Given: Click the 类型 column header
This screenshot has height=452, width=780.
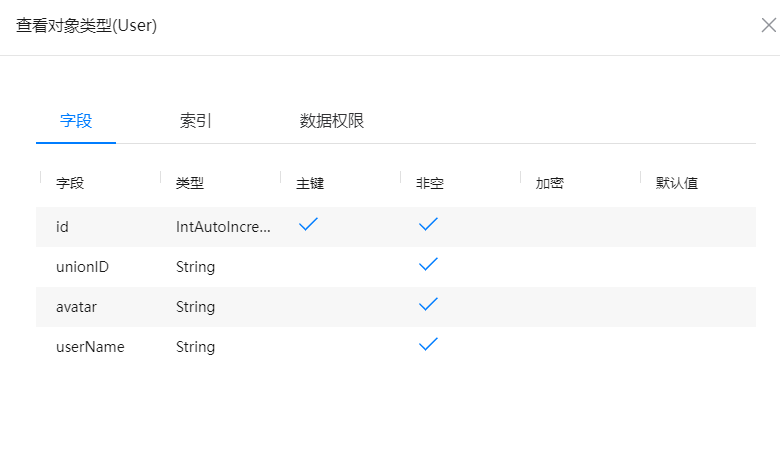Looking at the screenshot, I should (x=190, y=184).
